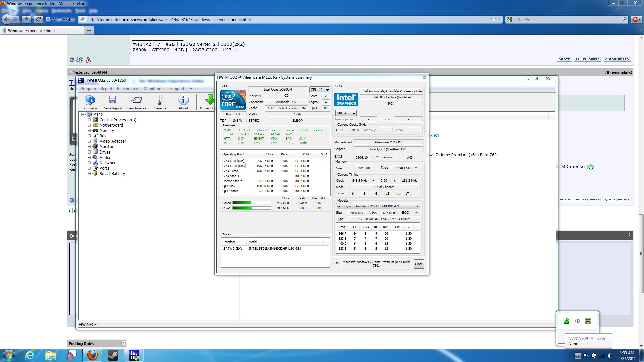Image resolution: width=644 pixels, height=362 pixels.
Task: Show hidden tray icons arrow
Action: coord(578,356)
